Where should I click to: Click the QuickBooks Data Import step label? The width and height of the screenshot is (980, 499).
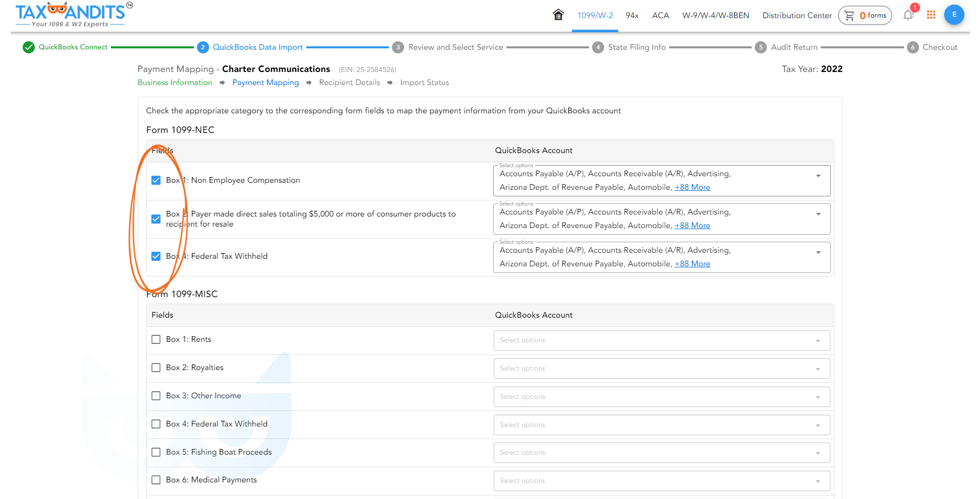[258, 47]
